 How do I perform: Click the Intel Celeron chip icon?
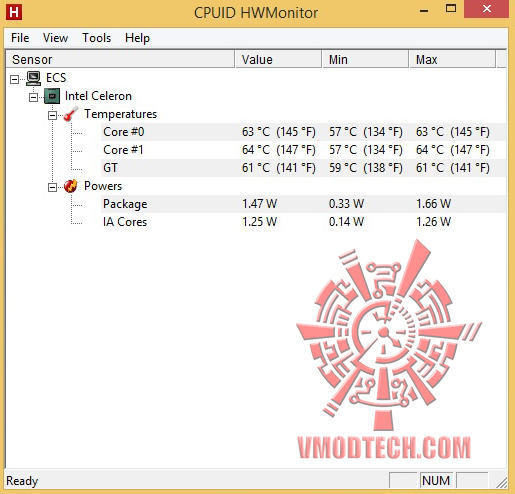click(52, 96)
